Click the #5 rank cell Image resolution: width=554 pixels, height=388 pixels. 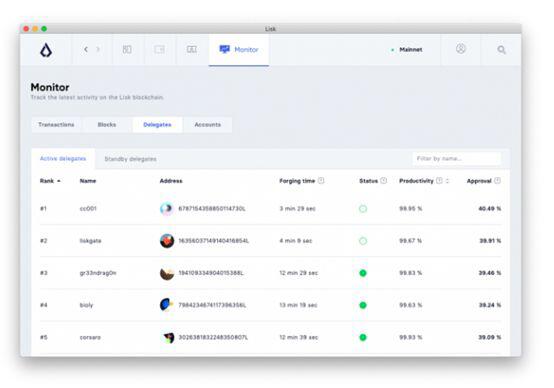click(x=43, y=337)
